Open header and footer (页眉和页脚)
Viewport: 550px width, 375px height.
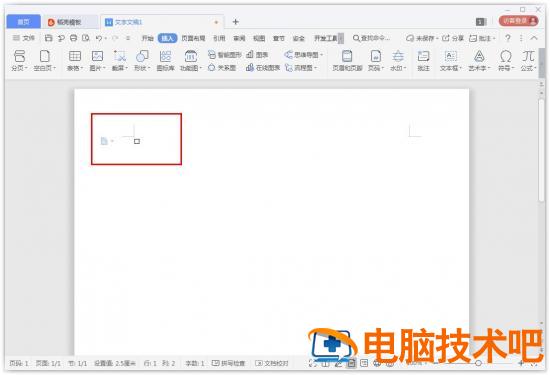tap(347, 60)
